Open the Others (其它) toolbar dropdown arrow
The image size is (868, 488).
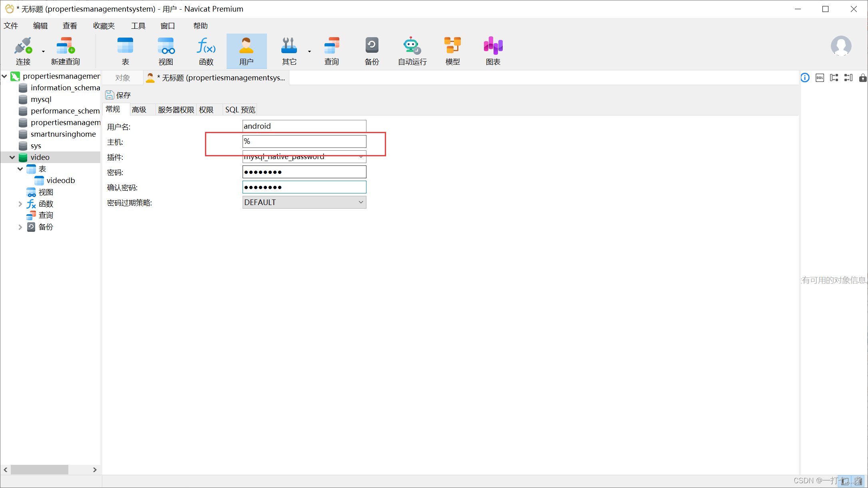309,52
